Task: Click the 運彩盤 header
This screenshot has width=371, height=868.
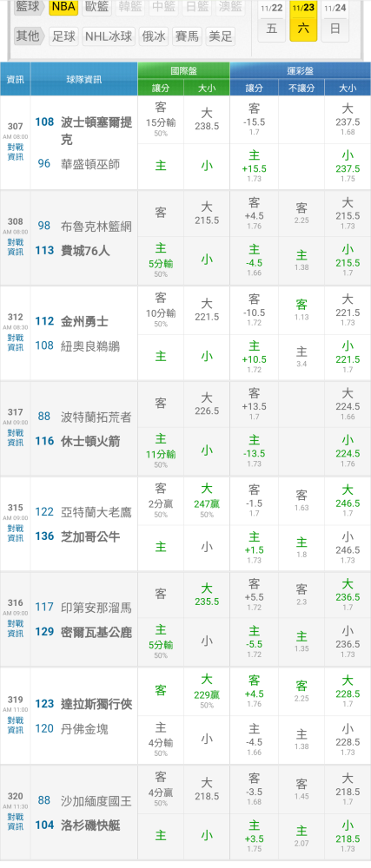Action: 300,71
